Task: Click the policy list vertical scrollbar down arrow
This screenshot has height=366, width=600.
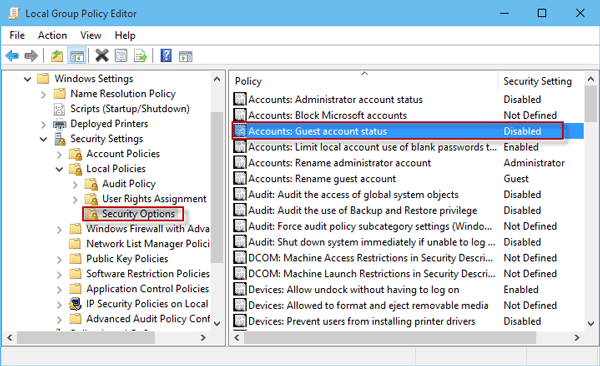Action: point(591,324)
